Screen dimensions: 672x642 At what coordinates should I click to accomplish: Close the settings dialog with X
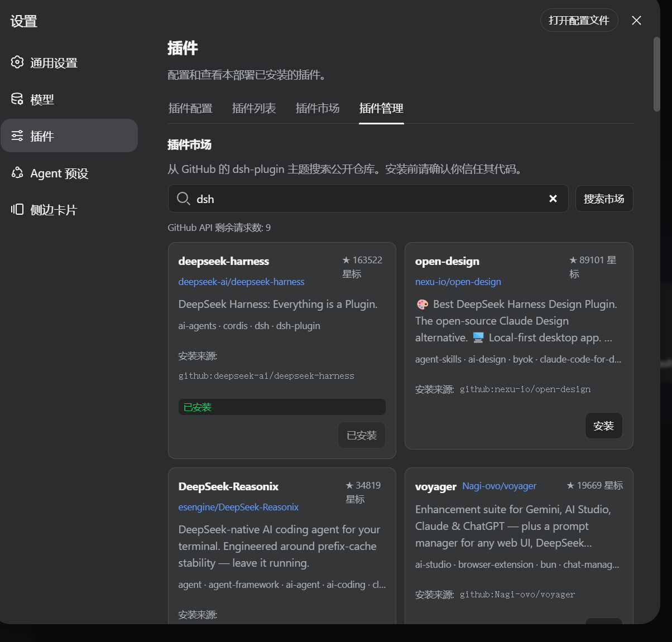[636, 20]
